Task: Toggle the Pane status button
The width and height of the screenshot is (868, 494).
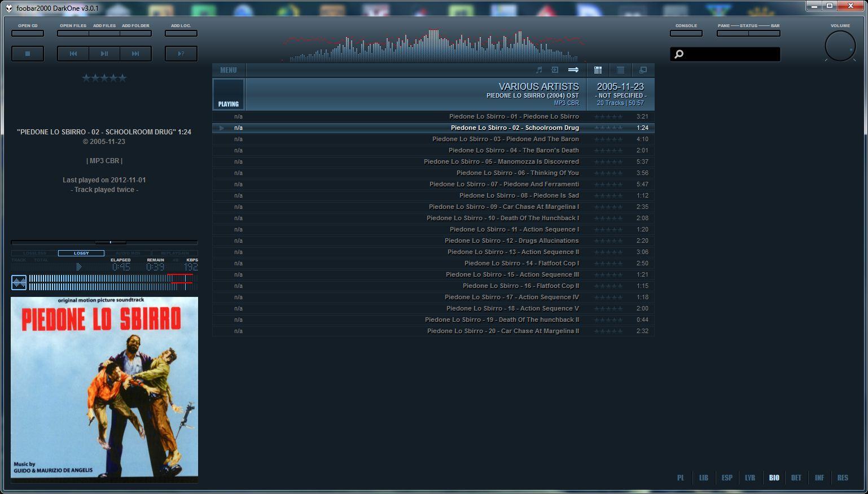Action: [x=733, y=33]
